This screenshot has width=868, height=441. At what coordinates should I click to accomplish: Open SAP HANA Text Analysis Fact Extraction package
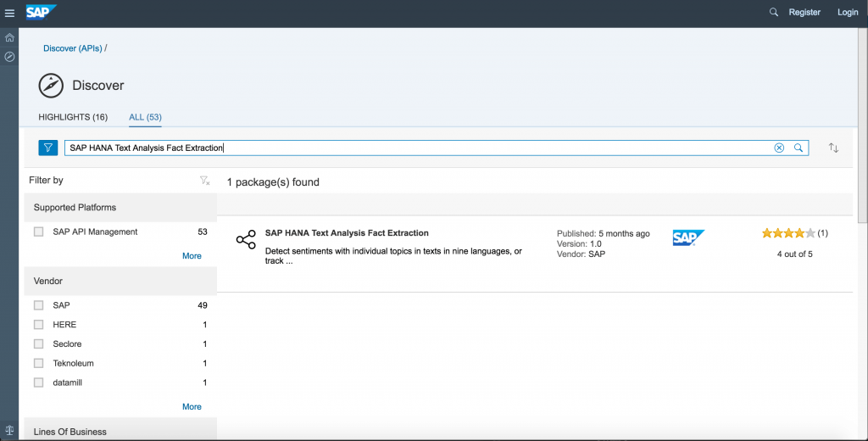pos(347,232)
